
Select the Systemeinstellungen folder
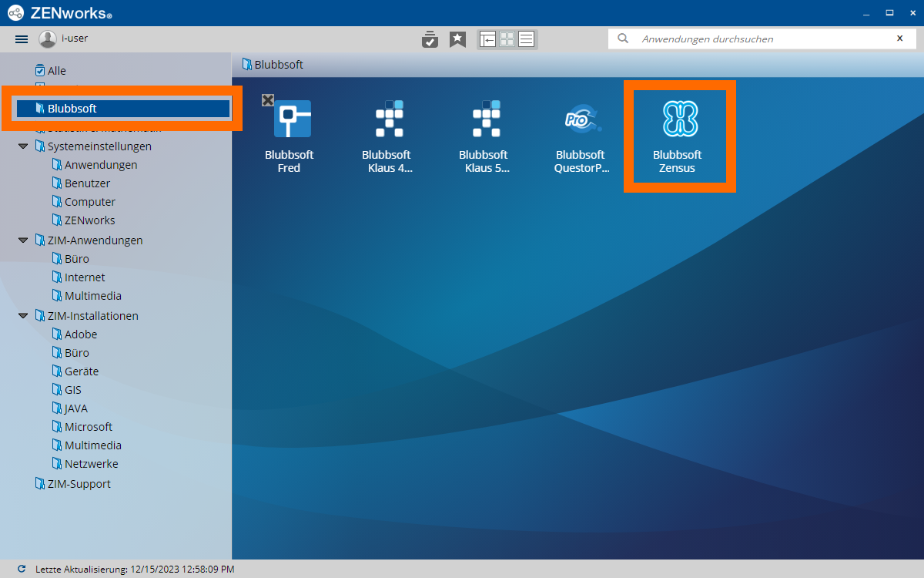click(93, 146)
